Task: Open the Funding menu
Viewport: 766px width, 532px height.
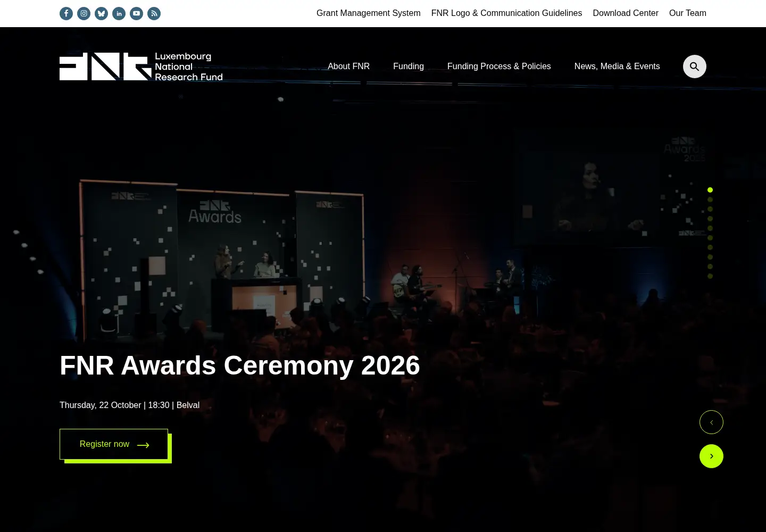Action: 409,66
